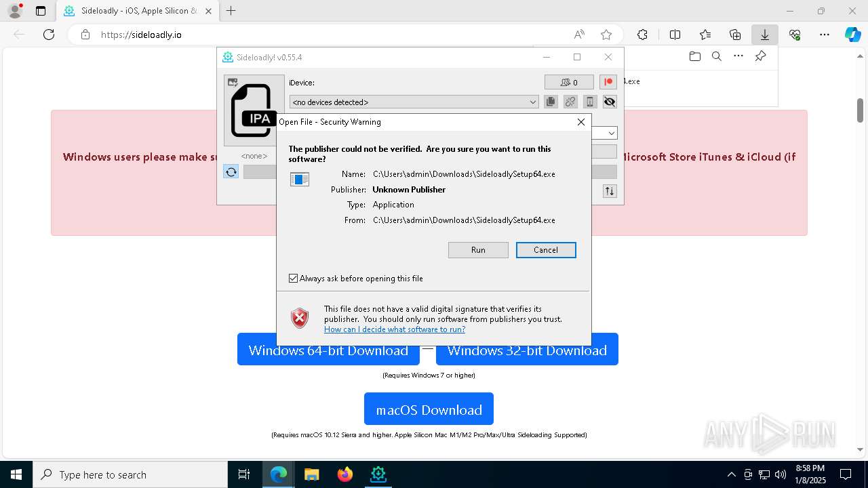Screen dimensions: 868x488
Task: Search downloads using magnifier icon
Action: pyautogui.click(x=717, y=56)
